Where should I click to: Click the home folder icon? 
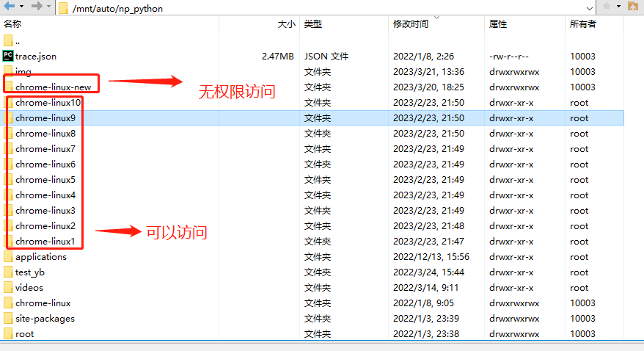tap(632, 6)
